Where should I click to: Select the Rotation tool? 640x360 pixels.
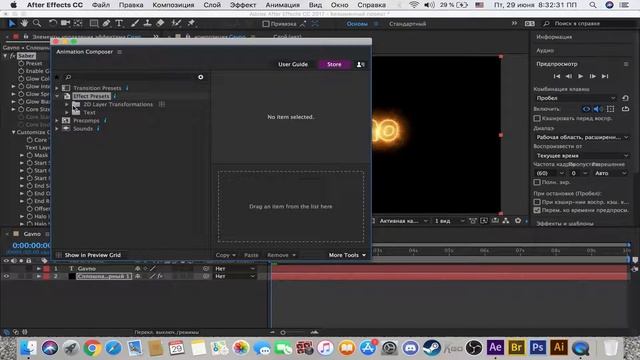click(x=53, y=24)
